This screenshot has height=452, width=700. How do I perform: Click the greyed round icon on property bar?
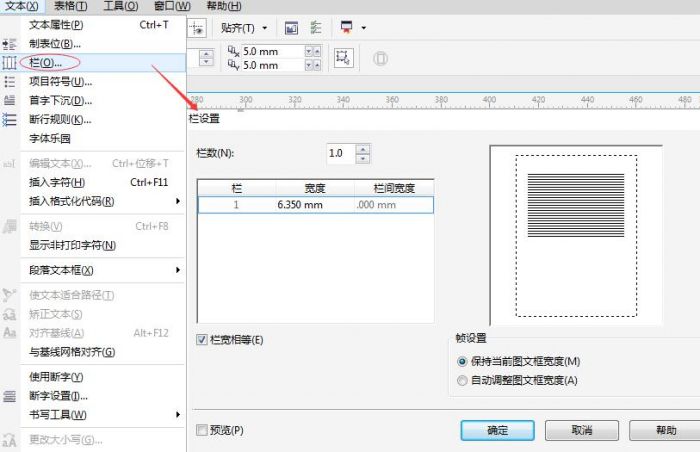point(380,59)
